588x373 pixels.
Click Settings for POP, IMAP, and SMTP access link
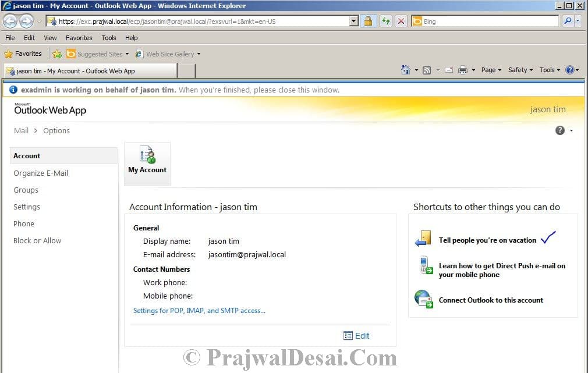(x=199, y=311)
